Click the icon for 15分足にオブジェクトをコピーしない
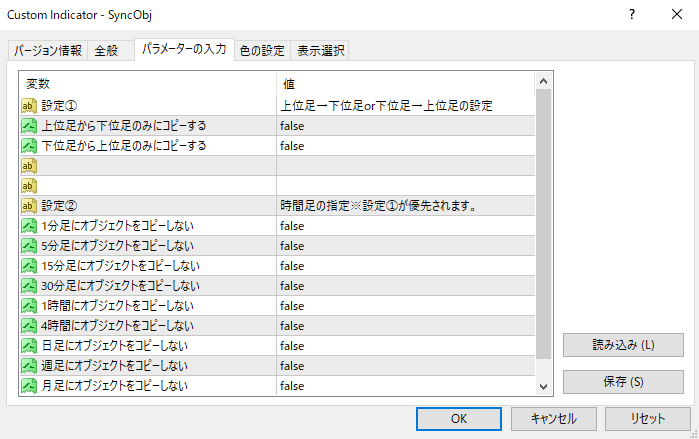This screenshot has height=439, width=699. click(29, 265)
